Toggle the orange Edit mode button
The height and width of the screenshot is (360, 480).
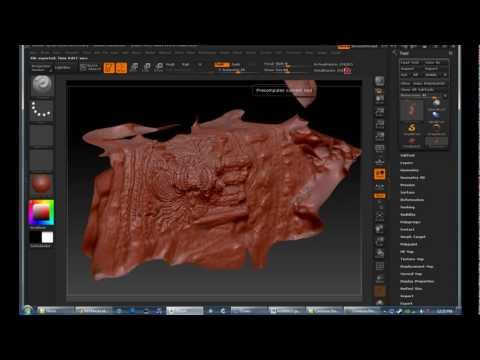point(109,67)
